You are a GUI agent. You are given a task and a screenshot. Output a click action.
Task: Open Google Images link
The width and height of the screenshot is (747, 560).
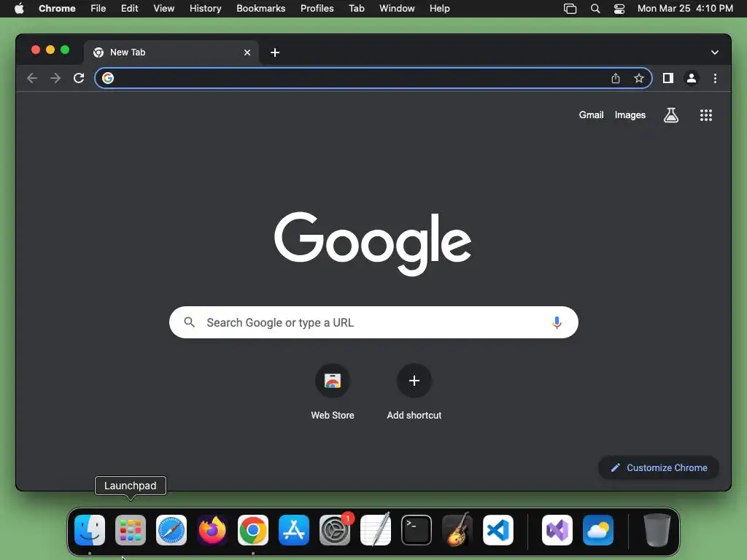pos(630,114)
